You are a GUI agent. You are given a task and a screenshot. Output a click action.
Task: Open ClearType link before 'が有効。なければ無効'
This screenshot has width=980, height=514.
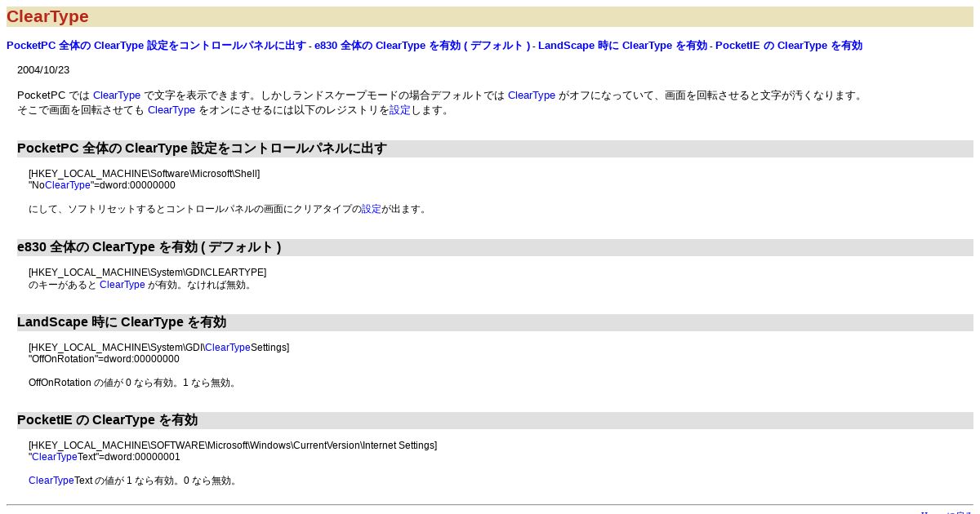[122, 285]
